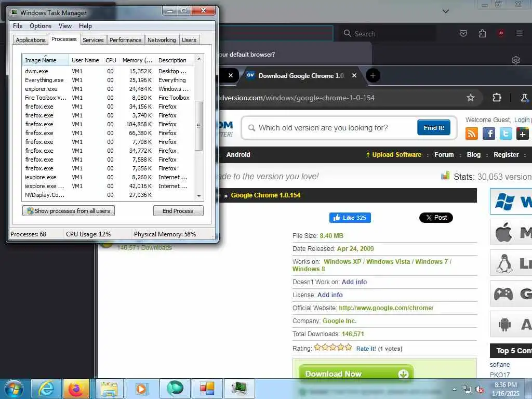This screenshot has width=532, height=399.
Task: Open the Twitter icon on OldVersion site
Action: click(x=506, y=134)
